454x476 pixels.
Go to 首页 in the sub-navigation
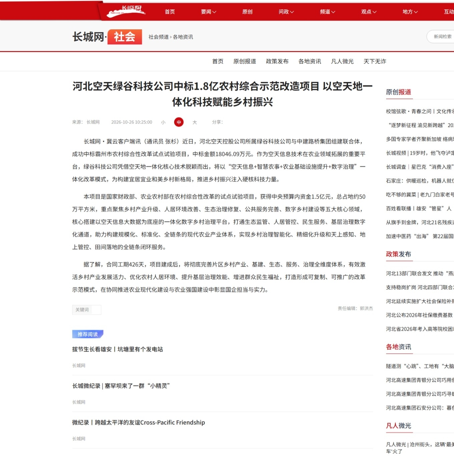click(x=218, y=61)
